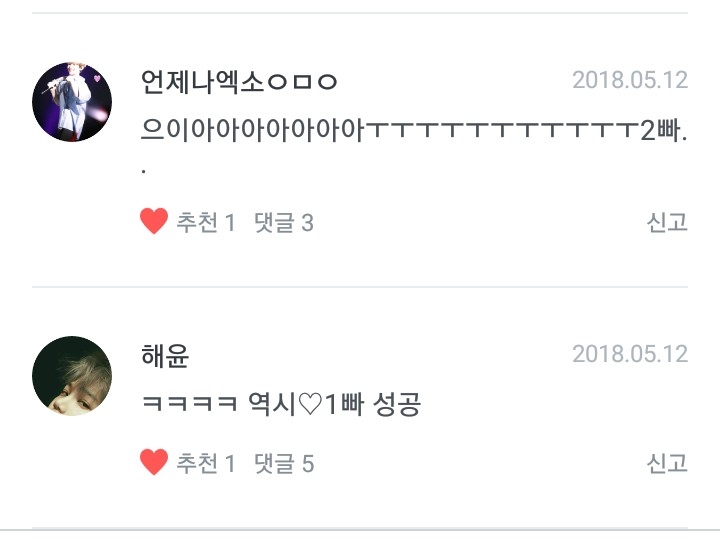The width and height of the screenshot is (720, 540).
Task: Select 추천 1 under 언제나엑소ㅇㅁㅇ's comment
Action: coord(206,222)
